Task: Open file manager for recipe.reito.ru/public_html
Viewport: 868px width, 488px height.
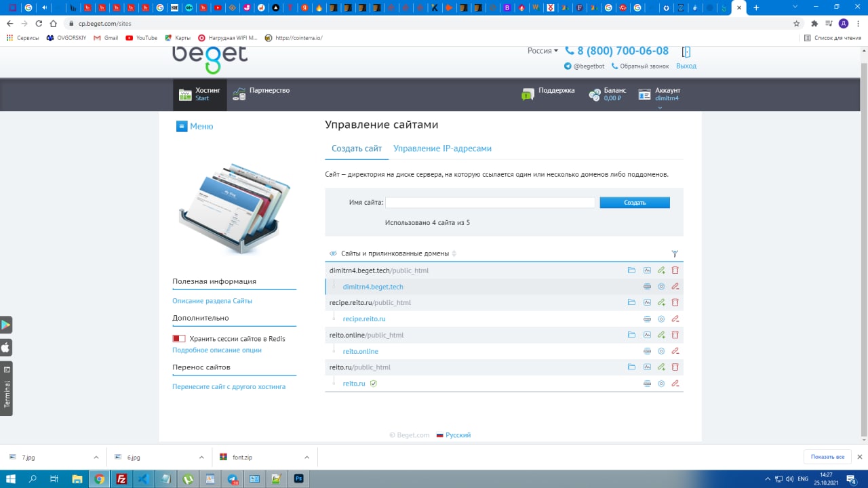Action: coord(631,302)
